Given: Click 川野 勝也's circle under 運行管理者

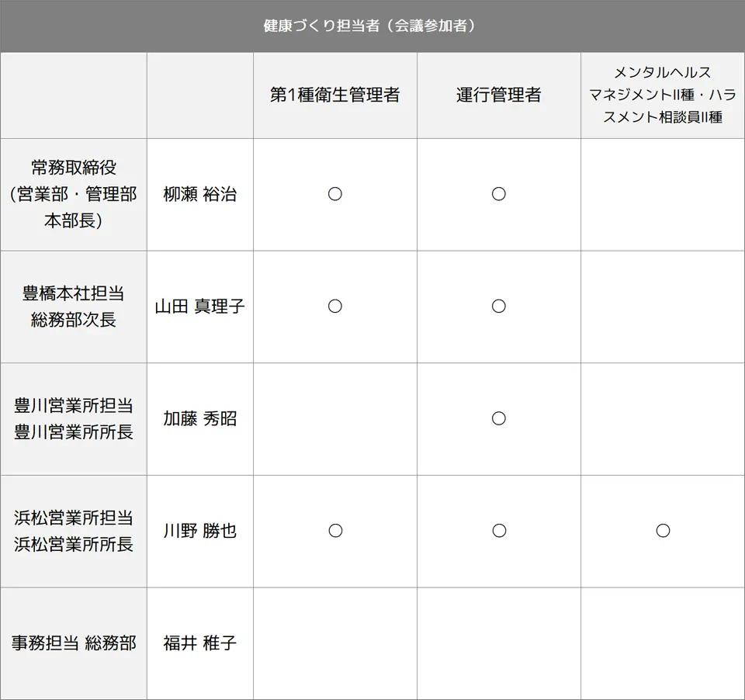Looking at the screenshot, I should (499, 530).
